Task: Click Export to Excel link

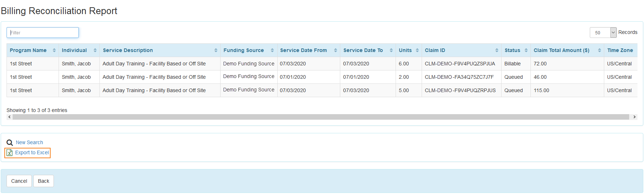Action: point(32,152)
